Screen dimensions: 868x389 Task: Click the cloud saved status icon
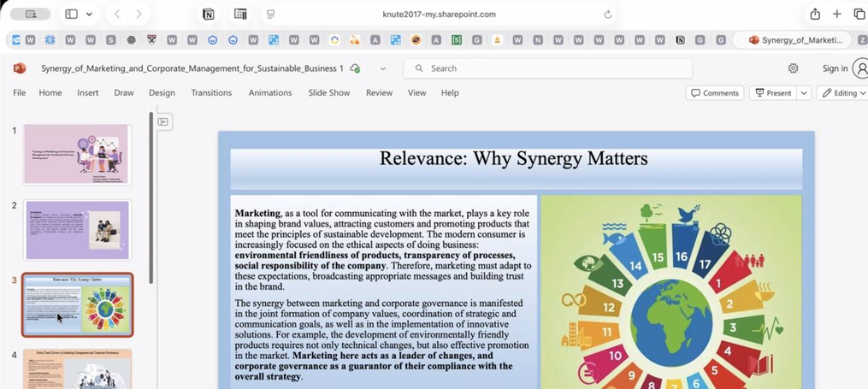click(x=356, y=68)
